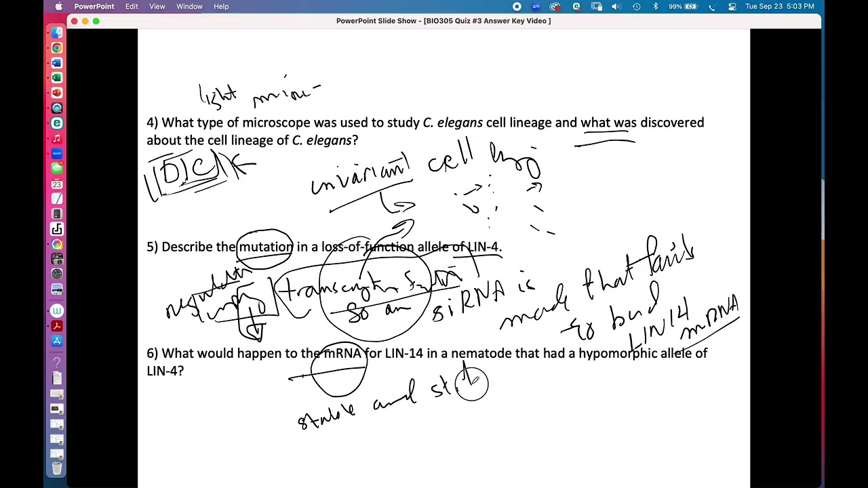This screenshot has height=488, width=868.
Task: Open Microsoft Word in the dock
Action: click(x=57, y=63)
